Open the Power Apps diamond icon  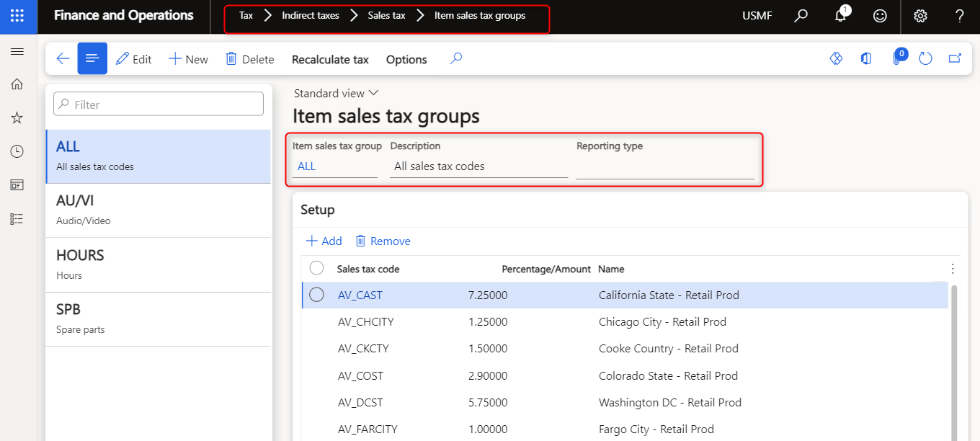tap(836, 59)
